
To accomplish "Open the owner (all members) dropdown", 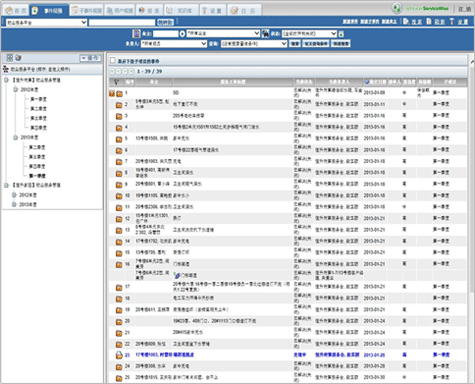I will coord(174,44).
